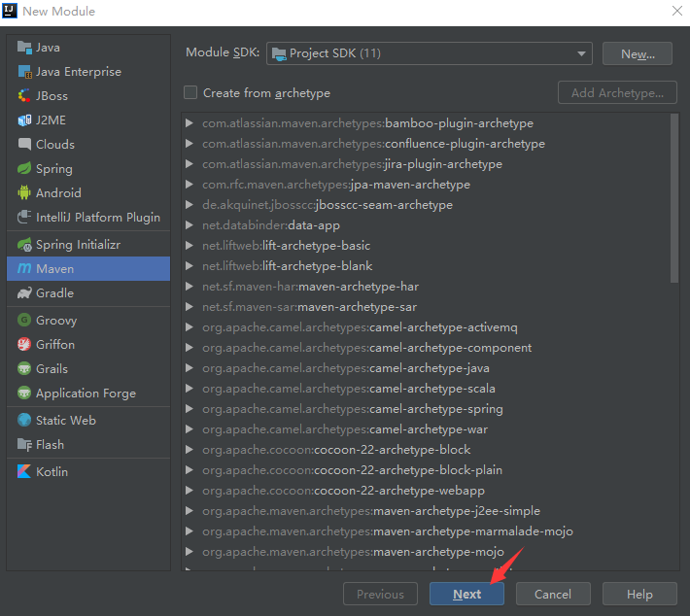The image size is (690, 616).
Task: Choose the Groovy icon
Action: click(24, 320)
